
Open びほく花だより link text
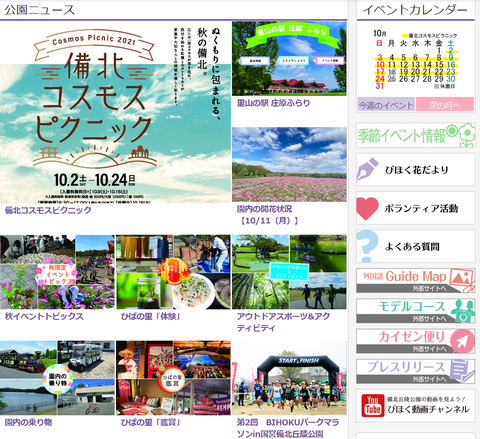click(x=416, y=170)
